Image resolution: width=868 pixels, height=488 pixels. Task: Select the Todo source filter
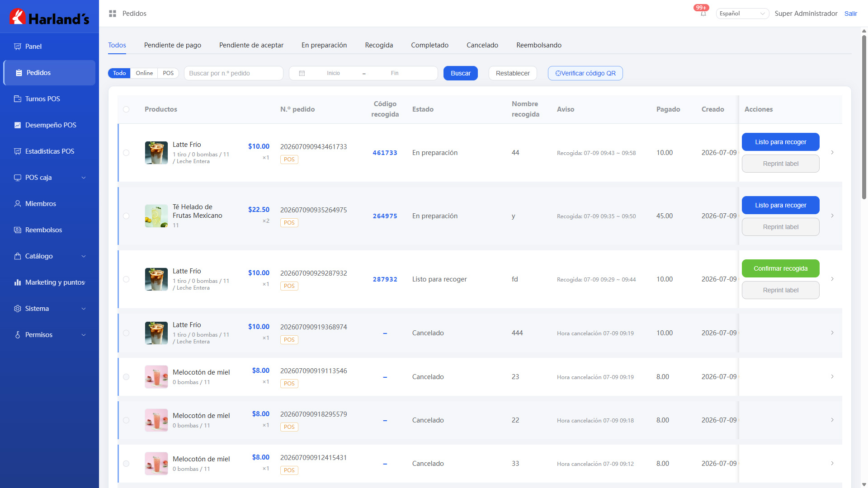pyautogui.click(x=119, y=73)
